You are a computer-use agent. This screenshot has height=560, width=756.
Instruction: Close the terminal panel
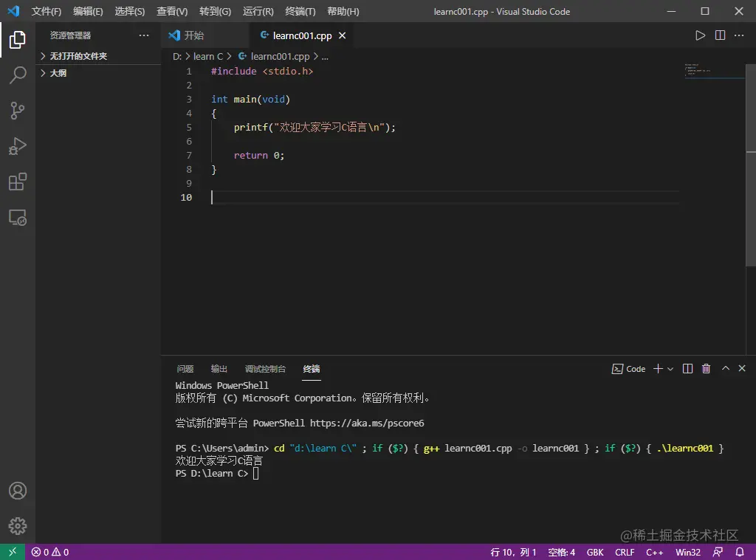click(742, 369)
